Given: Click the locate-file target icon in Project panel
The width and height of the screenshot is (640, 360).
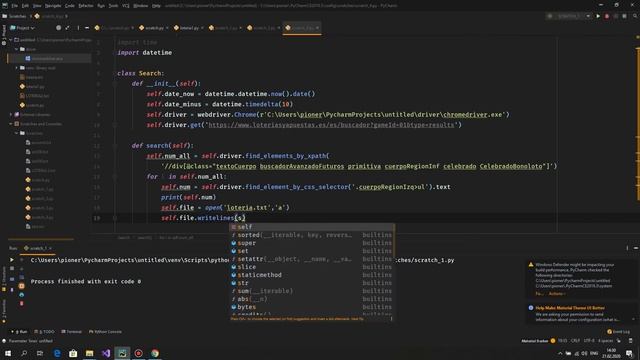Looking at the screenshot, I should pos(58,28).
